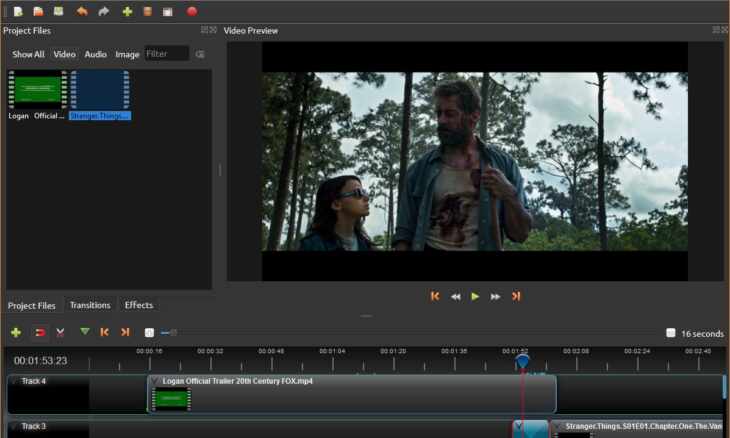Image resolution: width=730 pixels, height=438 pixels.
Task: Switch to the Effects tab
Action: coord(139,305)
